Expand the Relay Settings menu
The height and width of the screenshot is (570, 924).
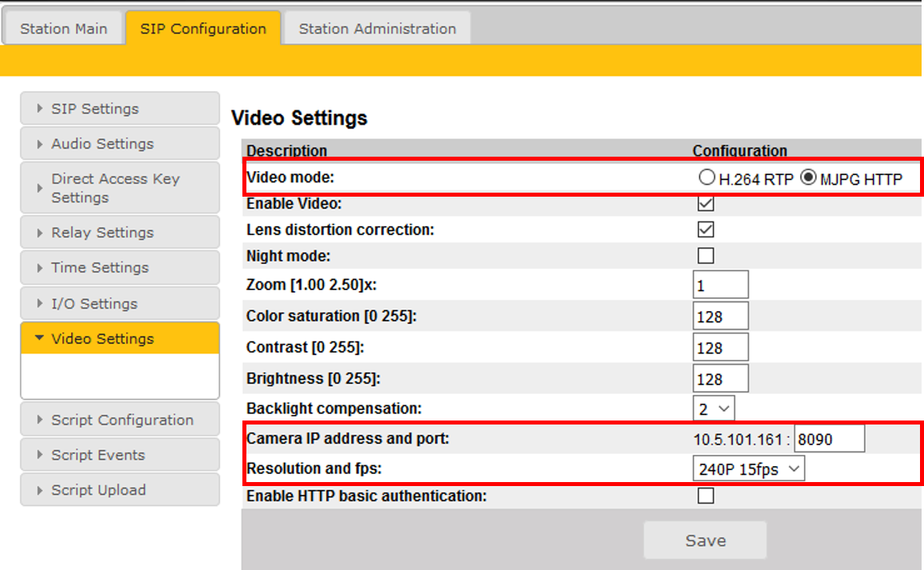[x=119, y=233]
